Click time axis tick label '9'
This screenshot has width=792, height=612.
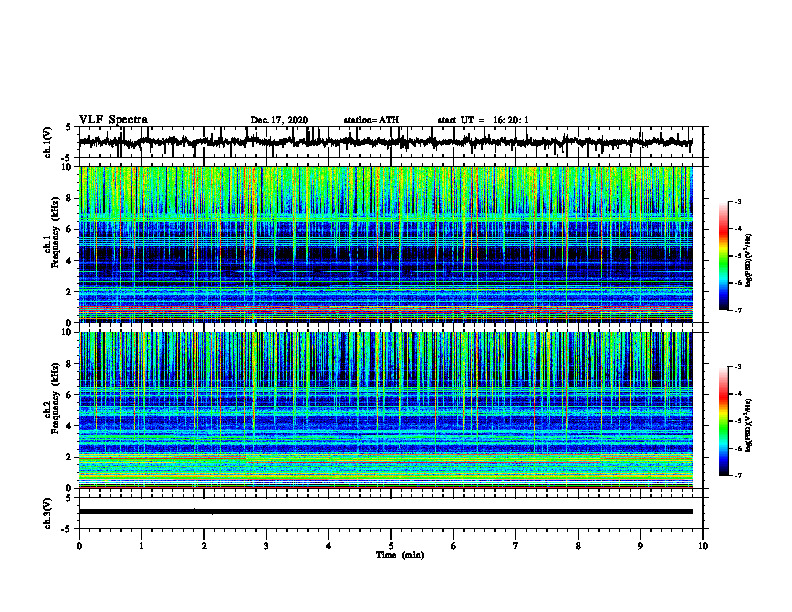coord(640,546)
